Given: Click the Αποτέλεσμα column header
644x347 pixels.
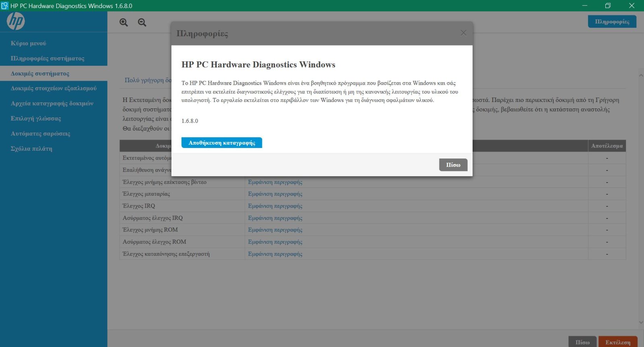Looking at the screenshot, I should coord(607,146).
